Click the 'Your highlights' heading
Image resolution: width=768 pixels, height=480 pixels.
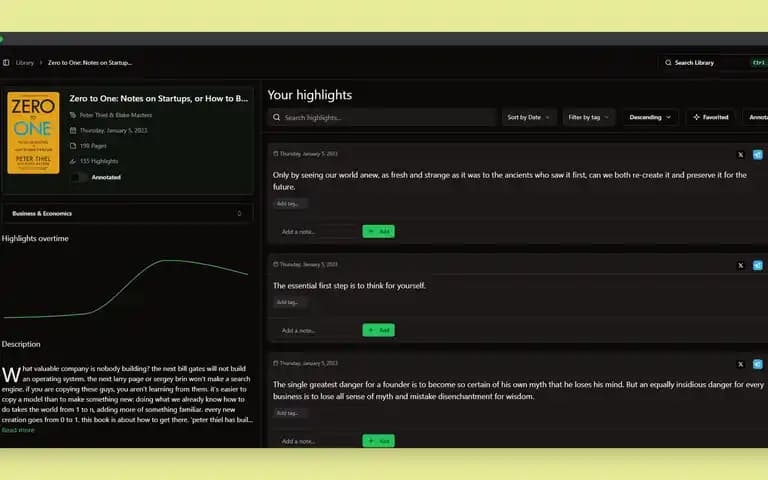point(310,95)
